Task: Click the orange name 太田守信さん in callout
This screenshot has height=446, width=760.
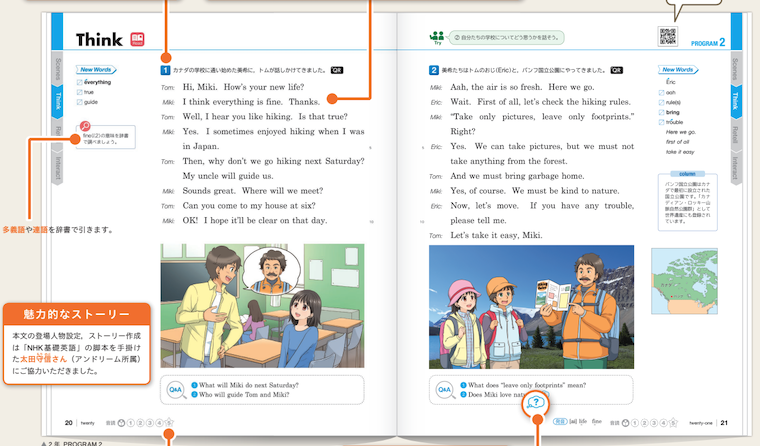Action: pyautogui.click(x=43, y=359)
